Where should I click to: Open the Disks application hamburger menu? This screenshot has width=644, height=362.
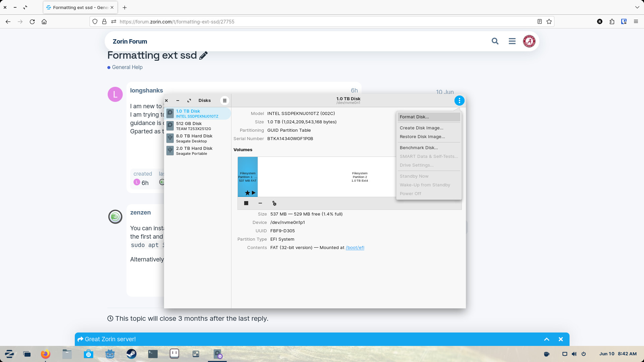pyautogui.click(x=225, y=101)
